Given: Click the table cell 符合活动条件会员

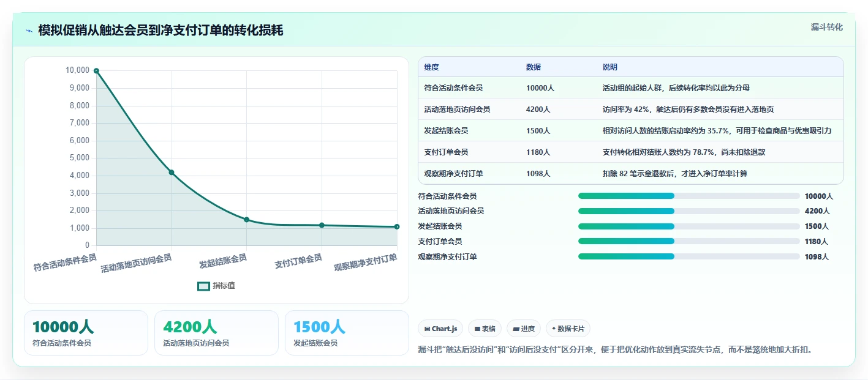Looking at the screenshot, I should click(453, 88).
